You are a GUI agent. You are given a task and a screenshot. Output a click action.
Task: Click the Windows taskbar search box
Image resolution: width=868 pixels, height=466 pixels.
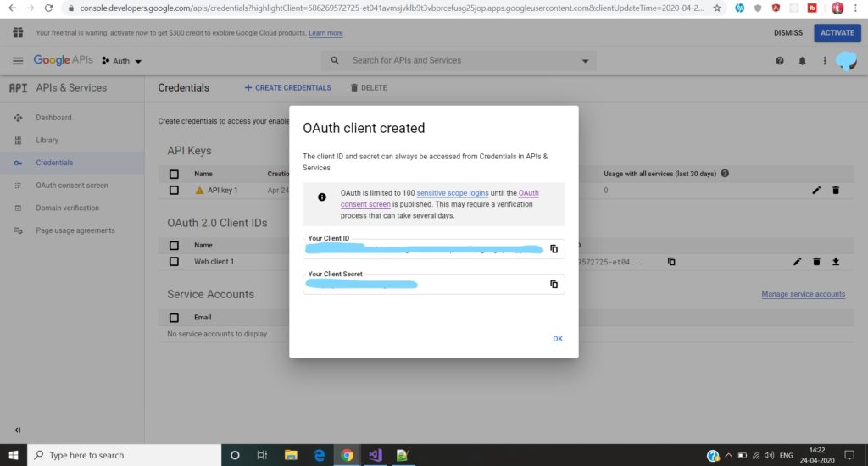(124, 455)
